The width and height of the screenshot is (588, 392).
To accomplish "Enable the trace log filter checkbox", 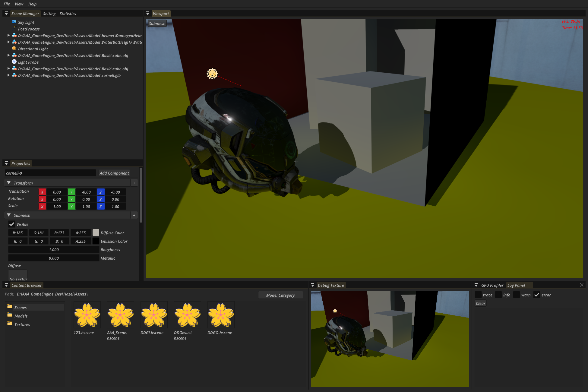I will (478, 295).
